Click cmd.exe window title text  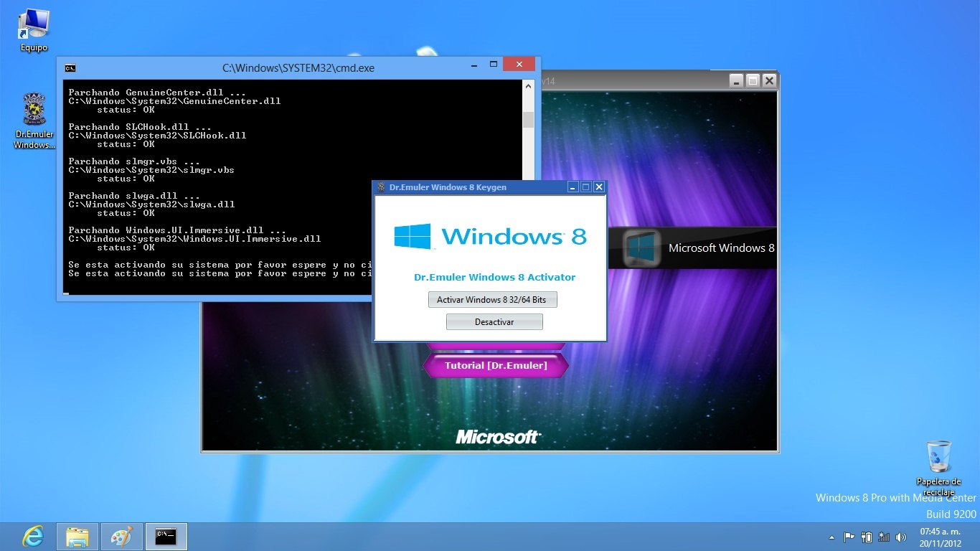pos(298,68)
